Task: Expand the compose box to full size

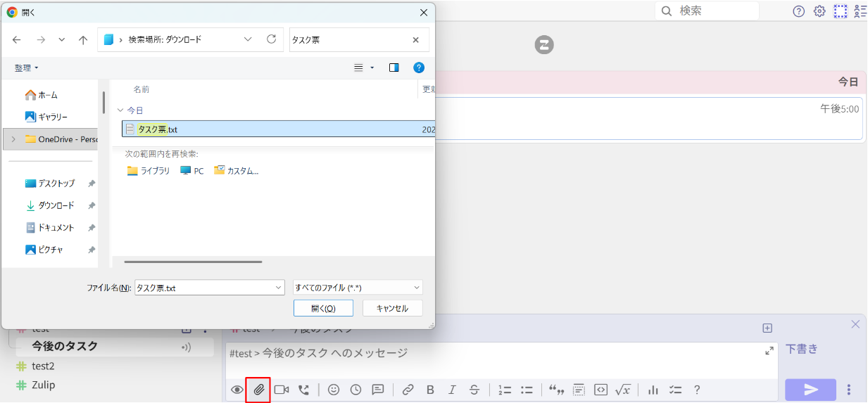Action: (x=769, y=351)
